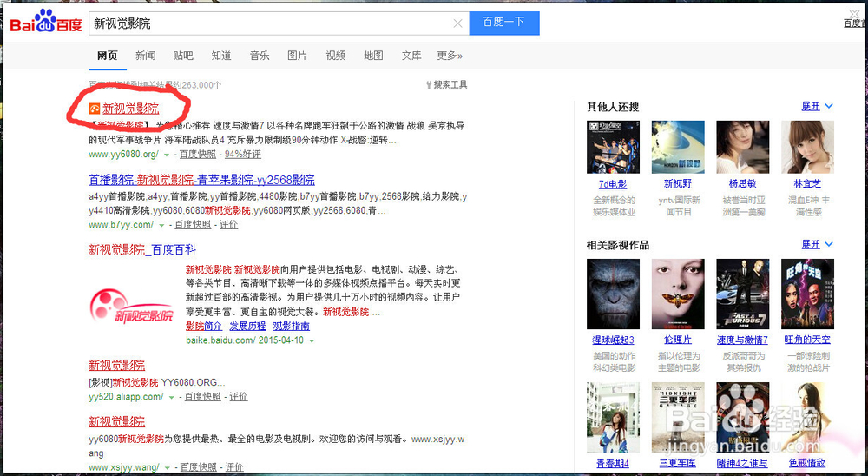Screen dimensions: 868x476
Task: Switch to the 文库 tab
Action: (x=411, y=56)
